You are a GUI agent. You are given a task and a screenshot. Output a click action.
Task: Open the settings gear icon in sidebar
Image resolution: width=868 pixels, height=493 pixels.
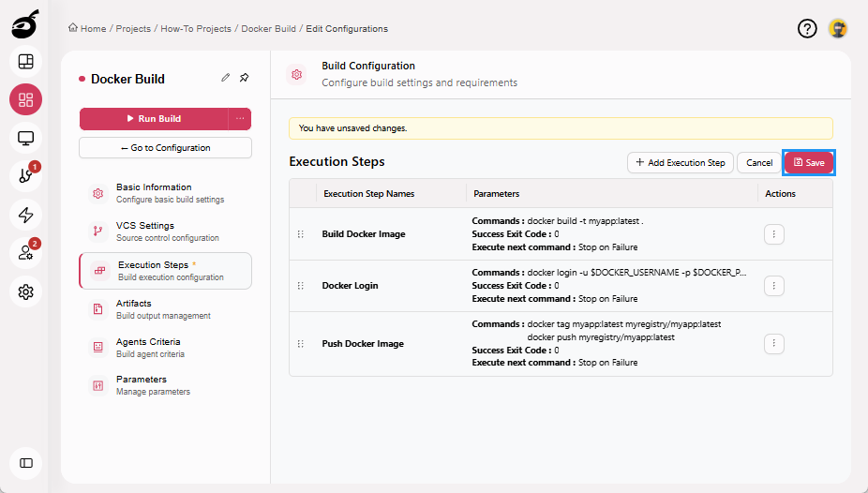point(25,291)
